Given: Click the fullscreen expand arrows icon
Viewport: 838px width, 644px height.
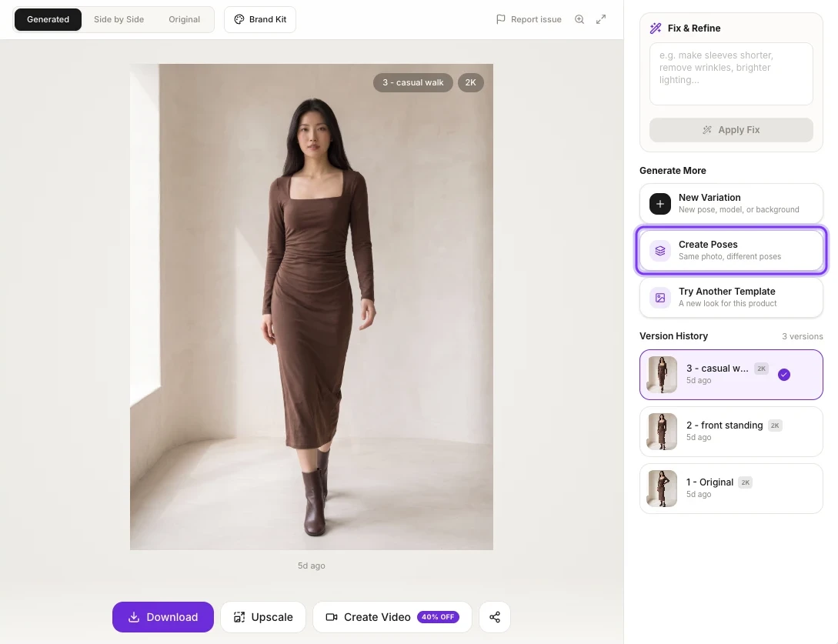Looking at the screenshot, I should tap(601, 19).
